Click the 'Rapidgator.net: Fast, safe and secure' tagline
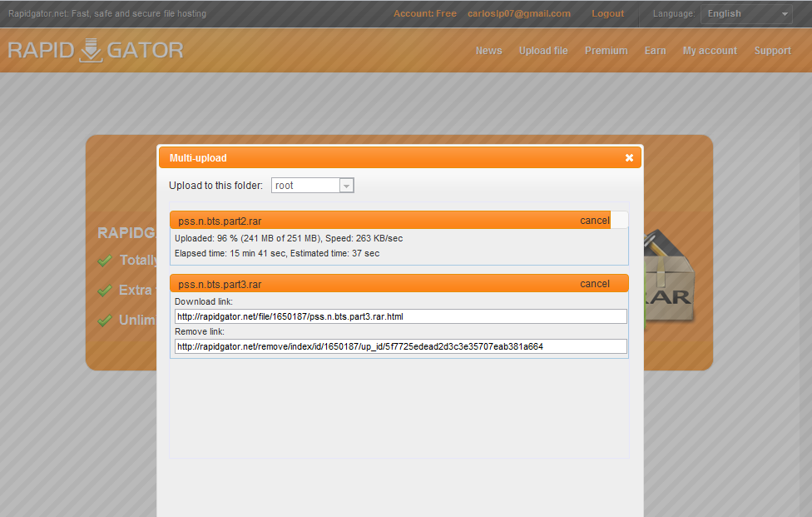This screenshot has width=812, height=517. (107, 13)
